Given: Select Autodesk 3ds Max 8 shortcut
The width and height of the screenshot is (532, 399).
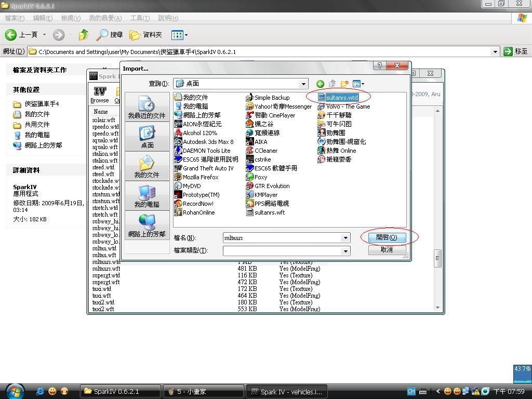Looking at the screenshot, I should coord(208,142).
